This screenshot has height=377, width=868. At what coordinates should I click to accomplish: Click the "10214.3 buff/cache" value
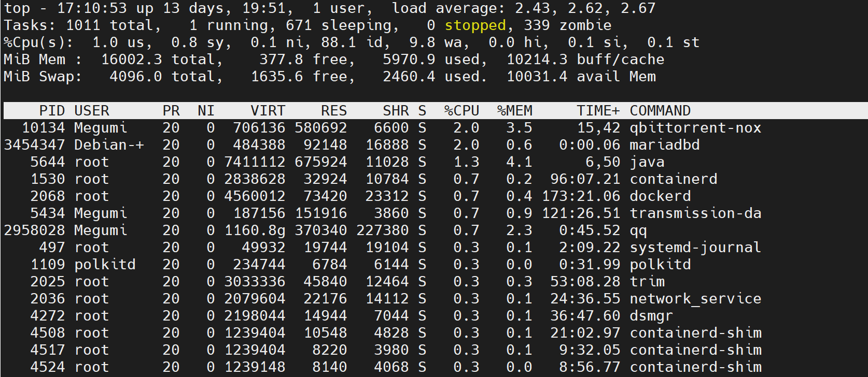pos(585,60)
